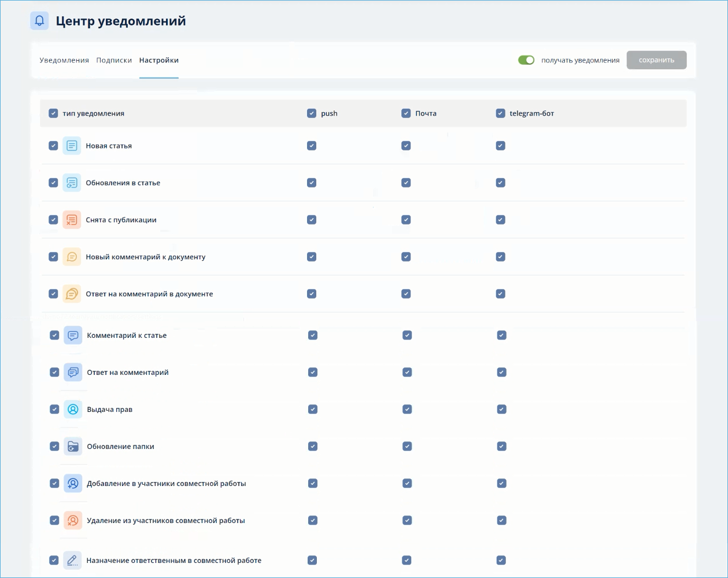728x578 pixels.
Task: Click the Добавление в участники совместной работы icon
Action: tap(73, 483)
